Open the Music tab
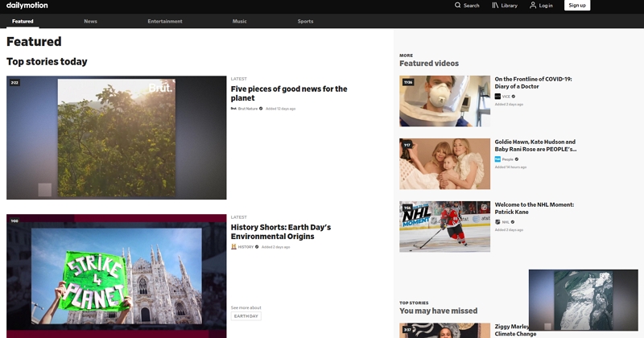 click(239, 22)
